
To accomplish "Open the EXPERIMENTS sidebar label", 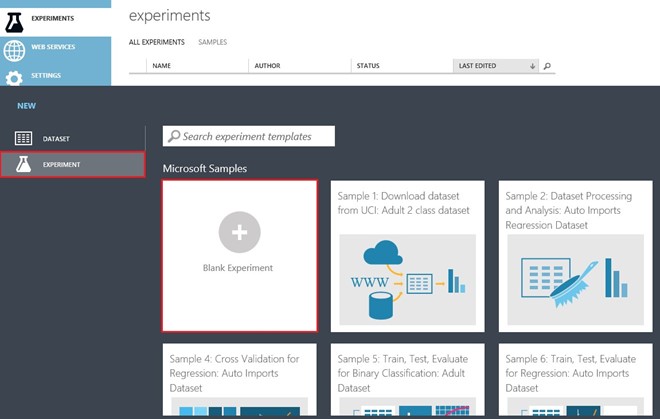I will pyautogui.click(x=53, y=18).
